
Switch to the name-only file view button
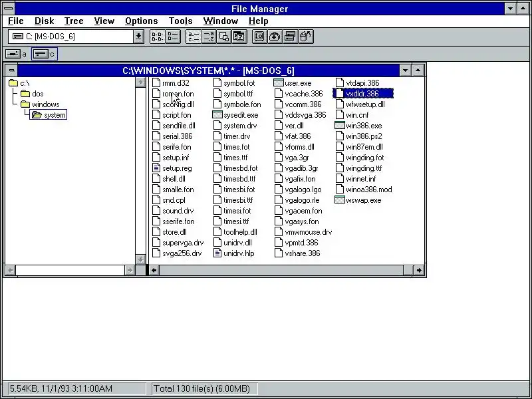pos(158,37)
